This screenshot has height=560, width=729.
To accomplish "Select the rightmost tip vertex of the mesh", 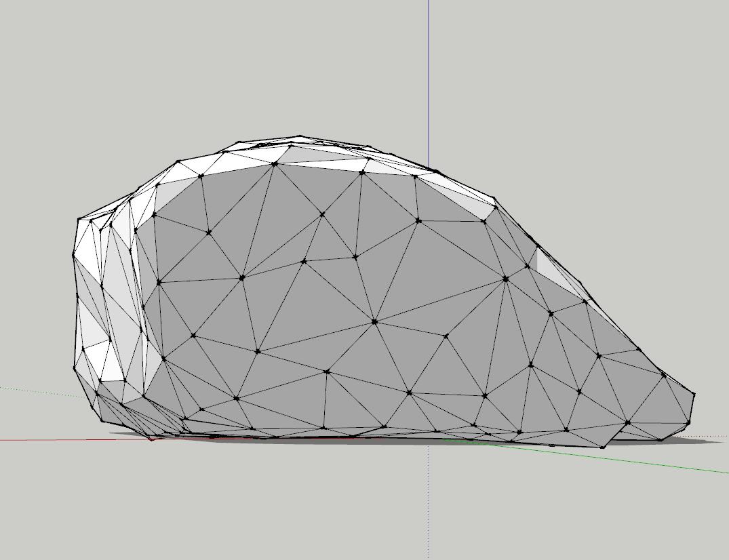I will point(693,394).
